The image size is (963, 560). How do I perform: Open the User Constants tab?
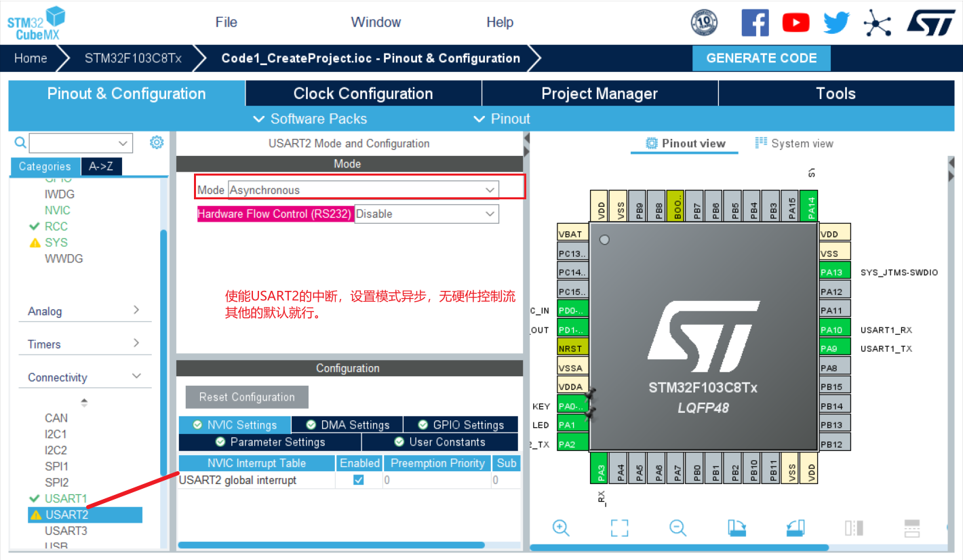(x=441, y=442)
